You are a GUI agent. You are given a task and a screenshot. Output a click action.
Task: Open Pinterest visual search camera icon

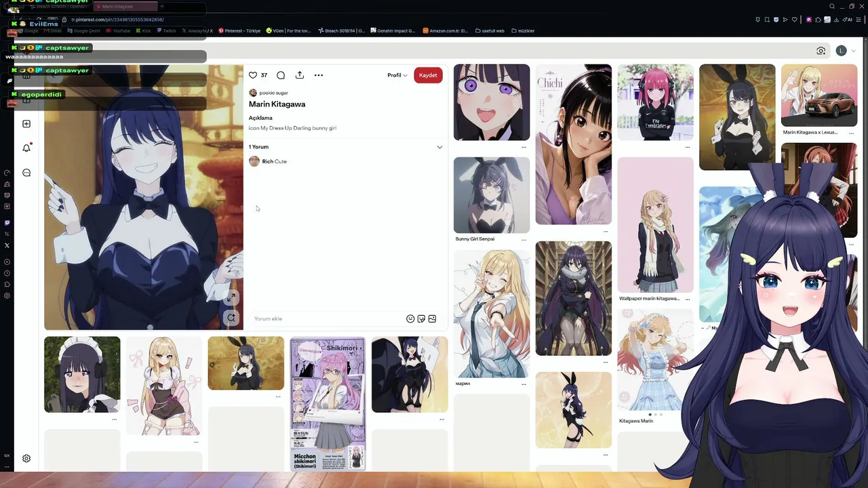pos(821,51)
